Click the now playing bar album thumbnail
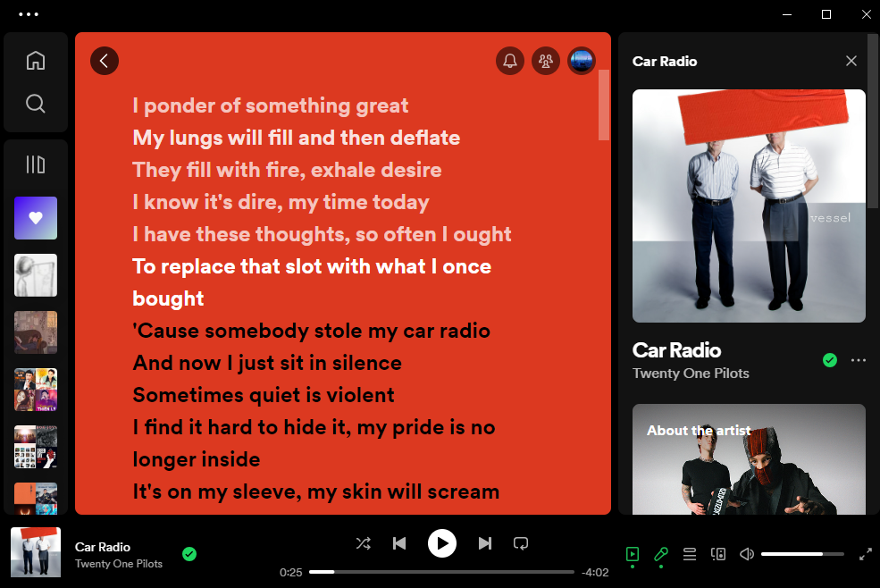Screen dimensions: 880x588 coord(36,552)
